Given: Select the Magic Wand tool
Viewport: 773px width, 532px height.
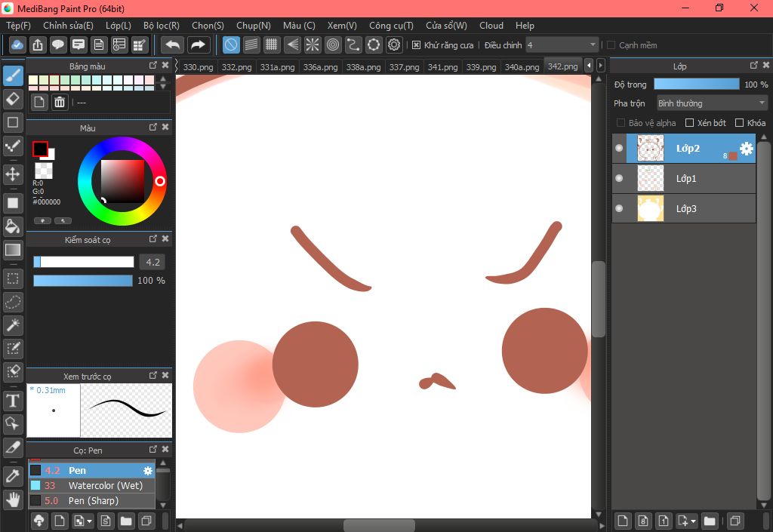Looking at the screenshot, I should (14, 325).
